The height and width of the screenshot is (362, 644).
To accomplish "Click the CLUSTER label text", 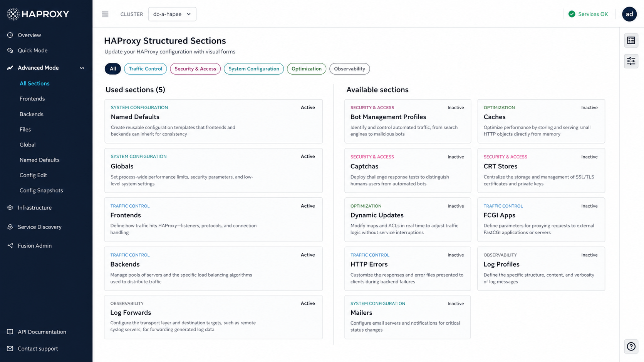I will coord(132,14).
